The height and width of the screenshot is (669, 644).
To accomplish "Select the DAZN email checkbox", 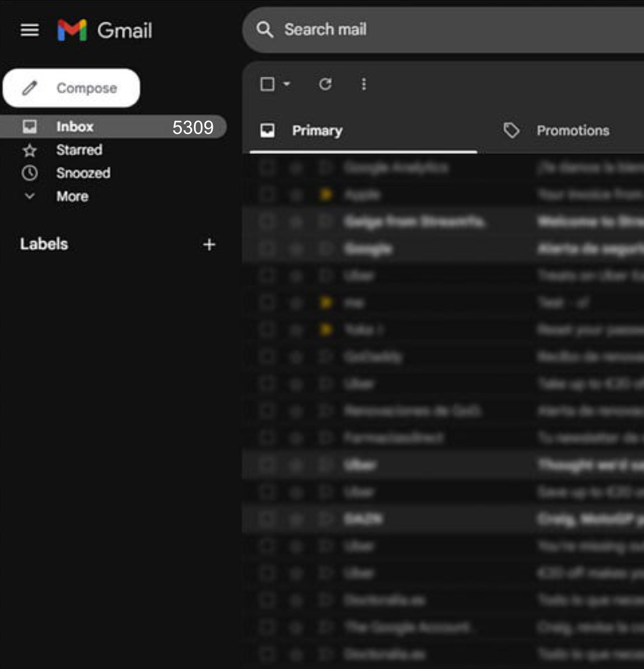I will [x=267, y=518].
